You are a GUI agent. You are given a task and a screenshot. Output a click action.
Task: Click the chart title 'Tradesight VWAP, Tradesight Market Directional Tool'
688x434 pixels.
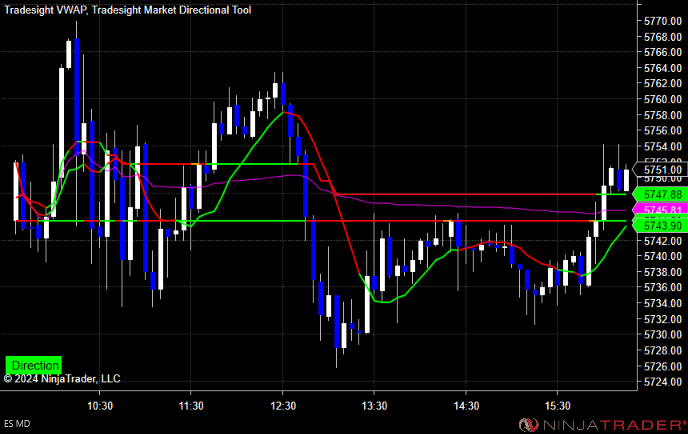(x=128, y=10)
